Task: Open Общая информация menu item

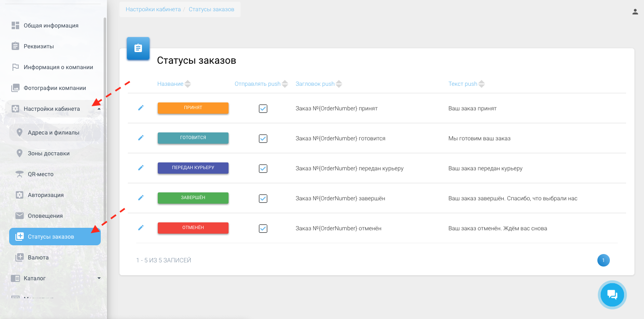Action: coord(51,25)
